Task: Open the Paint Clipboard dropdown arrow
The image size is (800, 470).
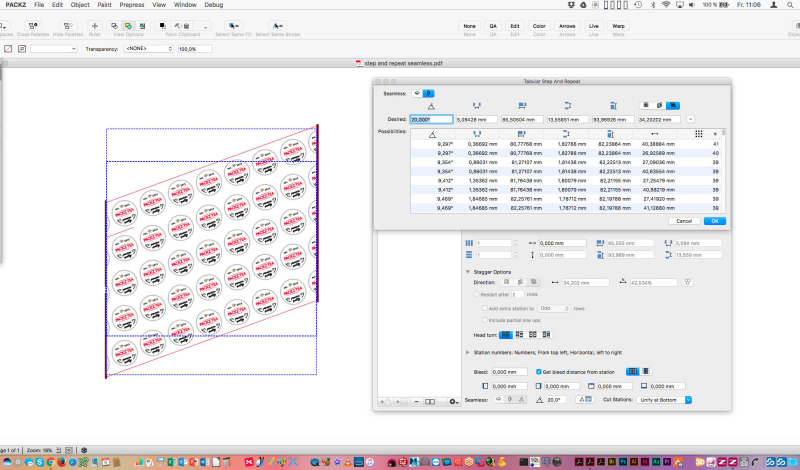Action: (x=205, y=26)
